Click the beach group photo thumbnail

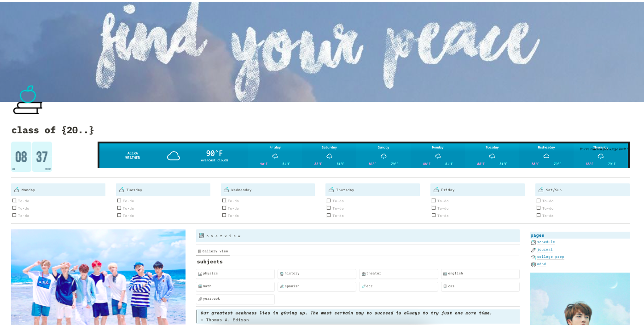[x=98, y=276]
